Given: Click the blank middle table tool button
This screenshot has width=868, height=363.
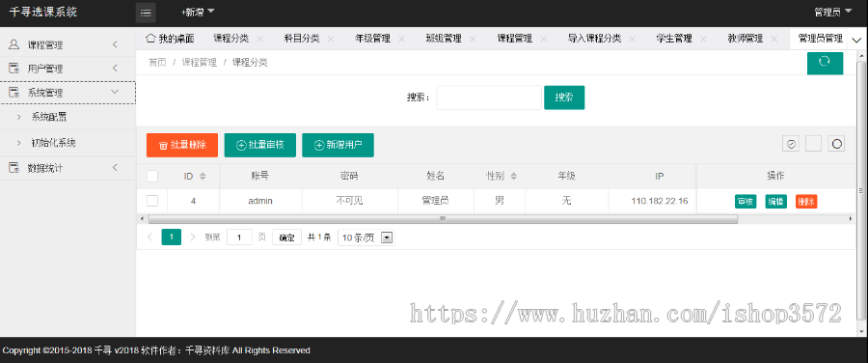Looking at the screenshot, I should [x=813, y=144].
